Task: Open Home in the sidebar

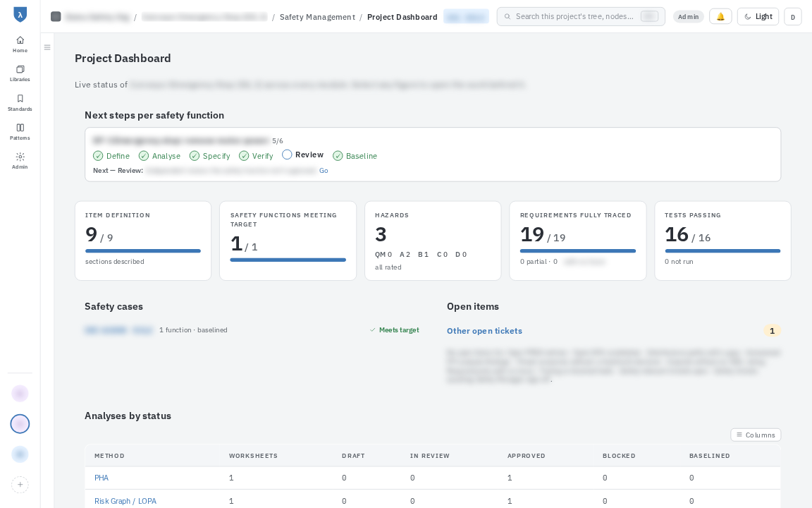Action: click(x=20, y=44)
